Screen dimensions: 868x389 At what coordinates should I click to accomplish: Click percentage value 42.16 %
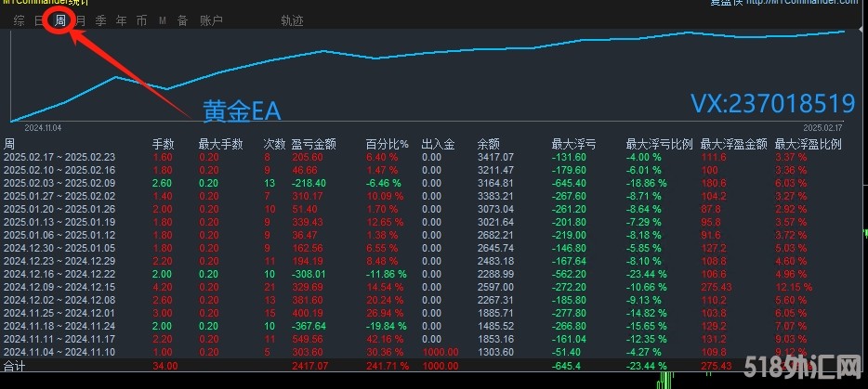(x=385, y=339)
